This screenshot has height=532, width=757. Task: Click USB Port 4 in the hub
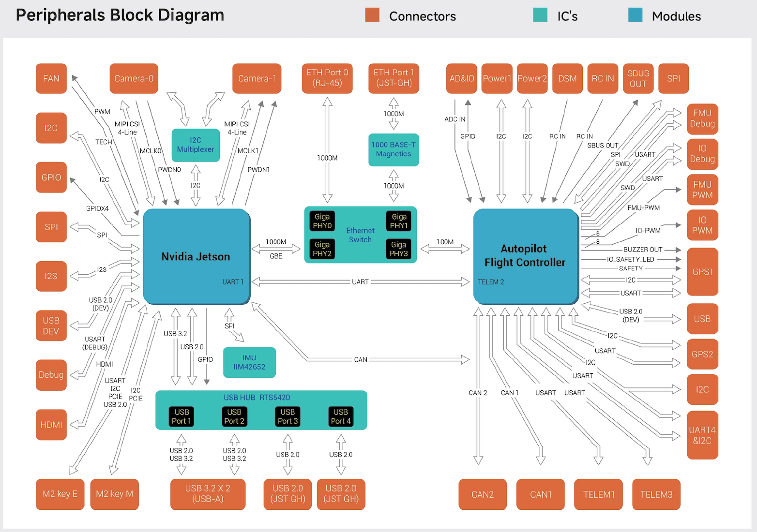pyautogui.click(x=341, y=416)
